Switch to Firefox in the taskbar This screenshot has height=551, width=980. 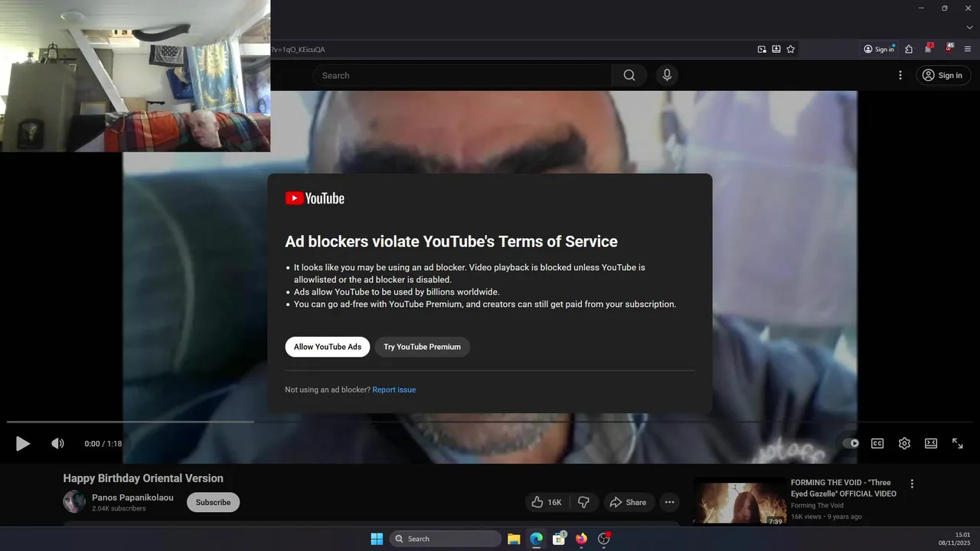[581, 539]
